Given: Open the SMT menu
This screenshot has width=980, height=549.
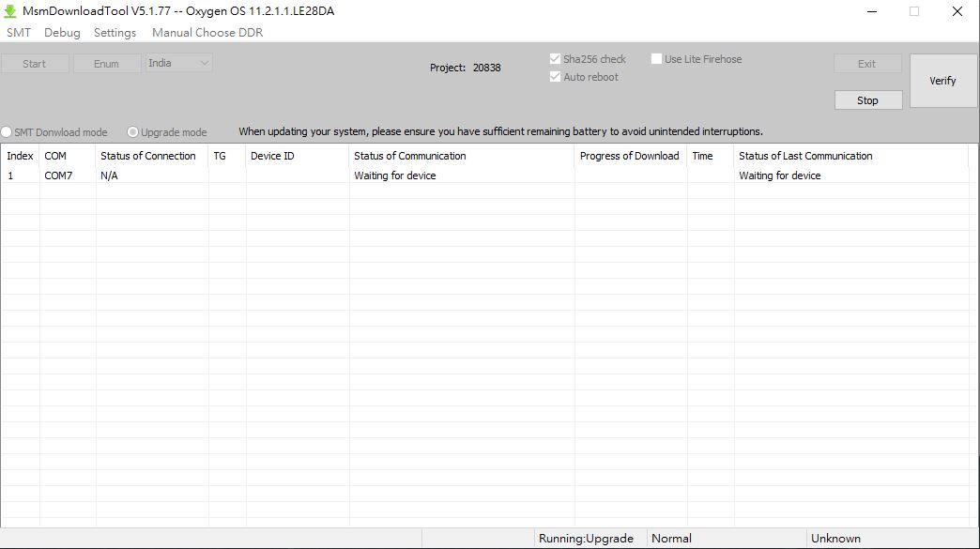Looking at the screenshot, I should pyautogui.click(x=19, y=33).
